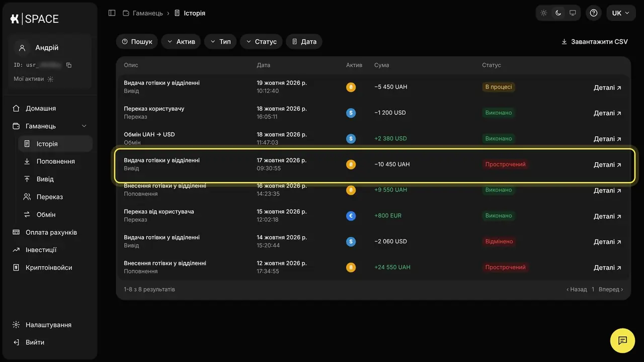Open the chat support bubble
Image resolution: width=644 pixels, height=362 pixels.
point(622,340)
